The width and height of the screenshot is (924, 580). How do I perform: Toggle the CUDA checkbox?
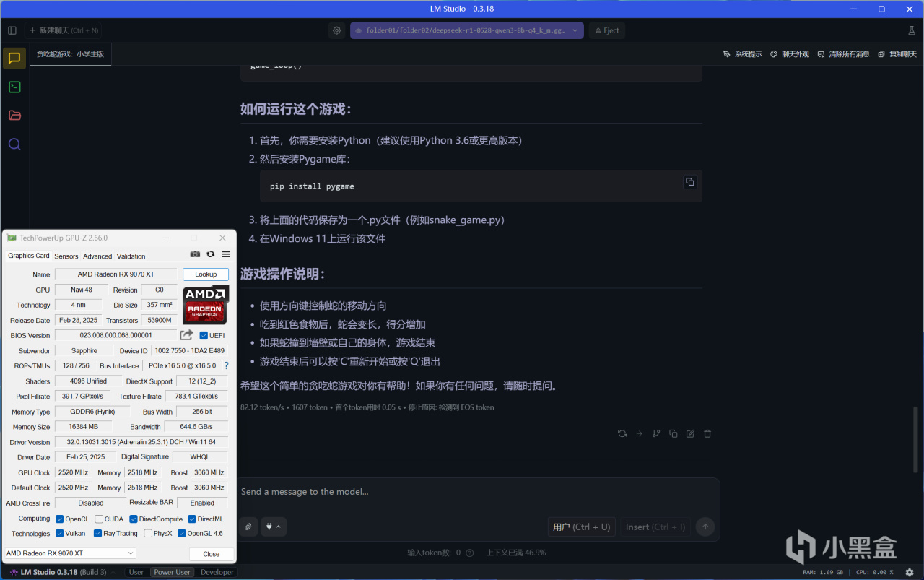coord(99,519)
